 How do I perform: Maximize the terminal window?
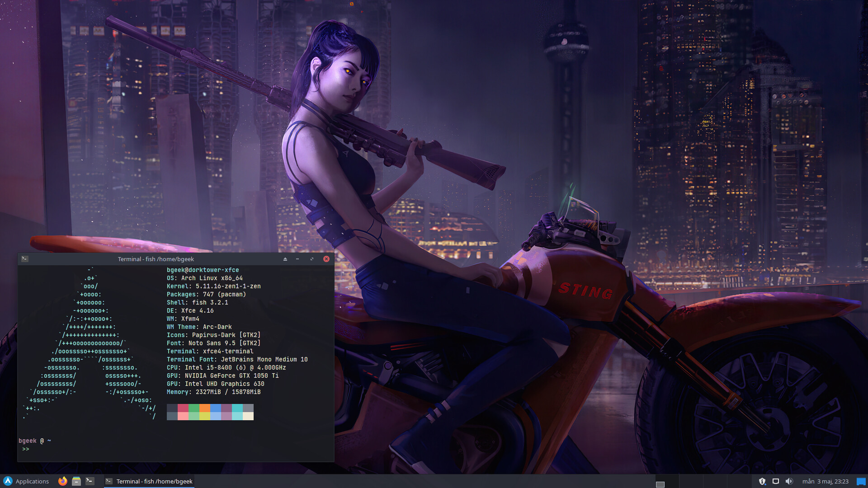[311, 259]
